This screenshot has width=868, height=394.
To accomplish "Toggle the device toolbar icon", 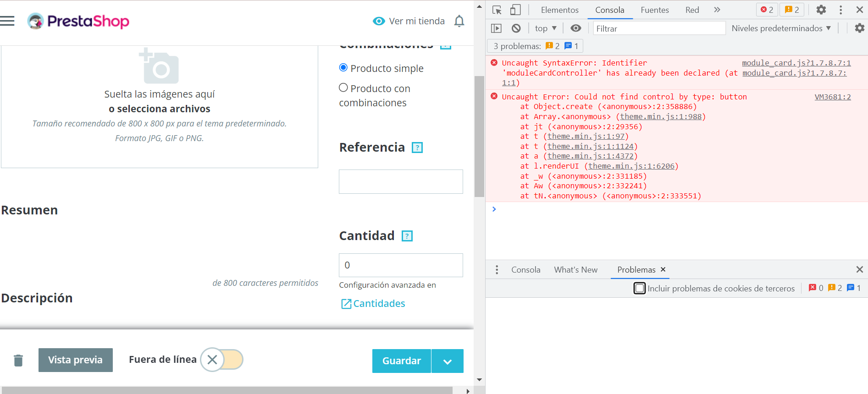I will [x=515, y=10].
